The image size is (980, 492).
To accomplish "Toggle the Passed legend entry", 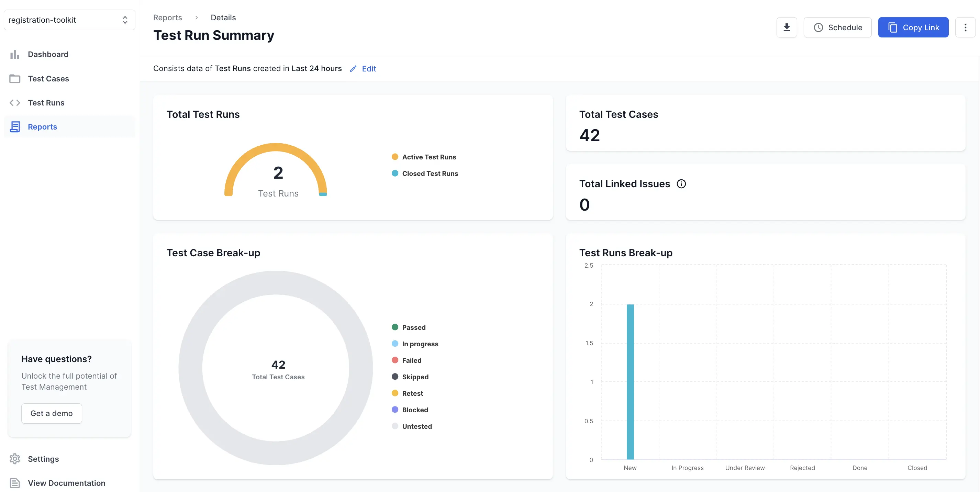I will pos(413,327).
